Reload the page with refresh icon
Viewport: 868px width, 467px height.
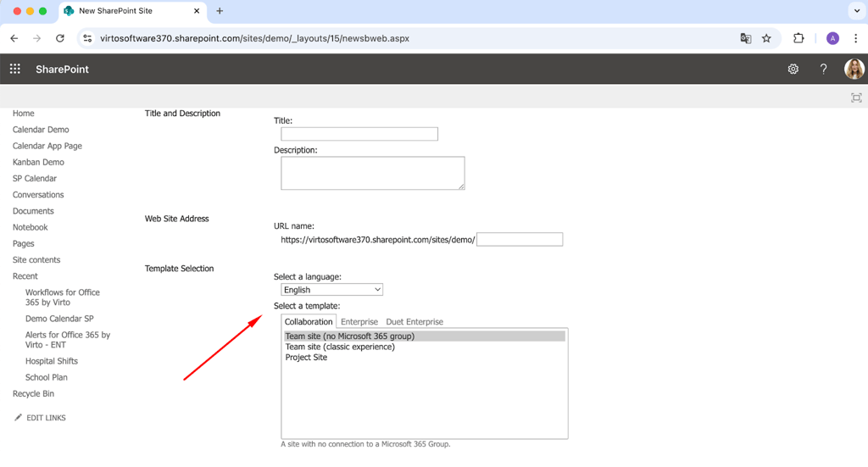(x=60, y=39)
